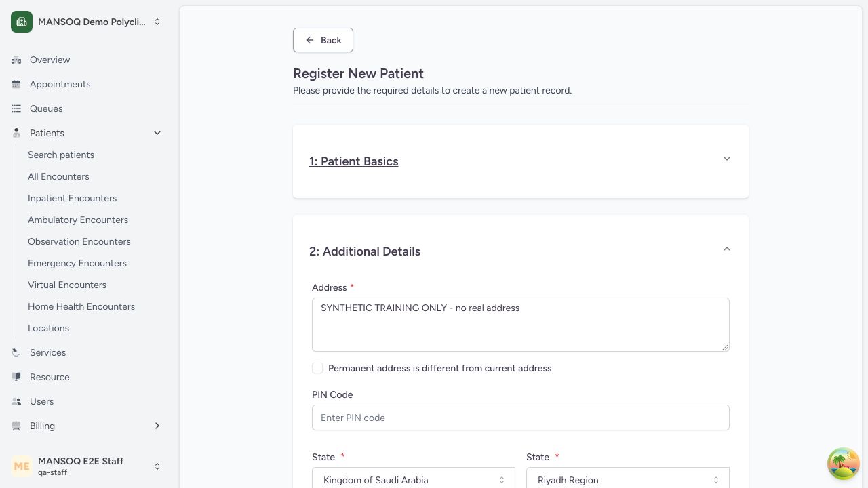Screen dimensions: 868x488
Task: Click the Back button
Action: (x=323, y=40)
